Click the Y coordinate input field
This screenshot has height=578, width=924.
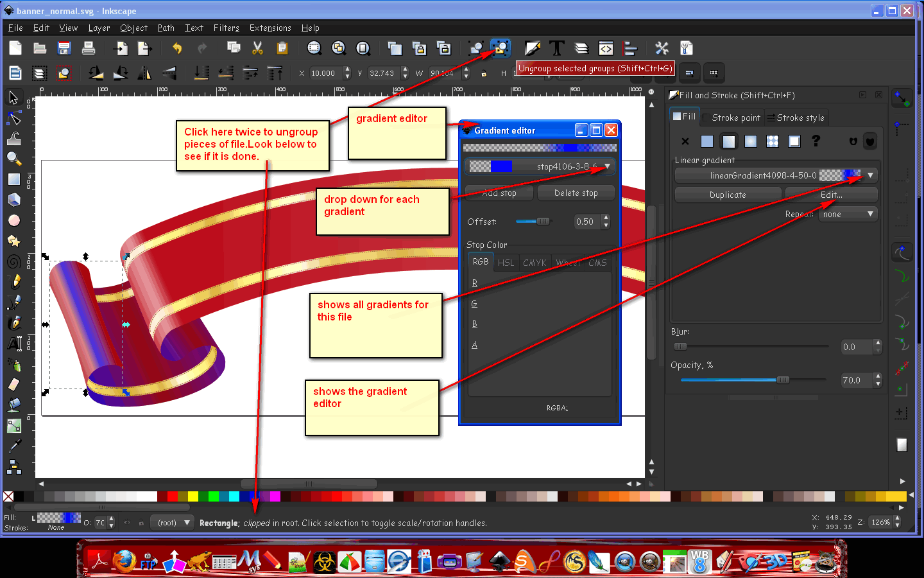point(384,73)
